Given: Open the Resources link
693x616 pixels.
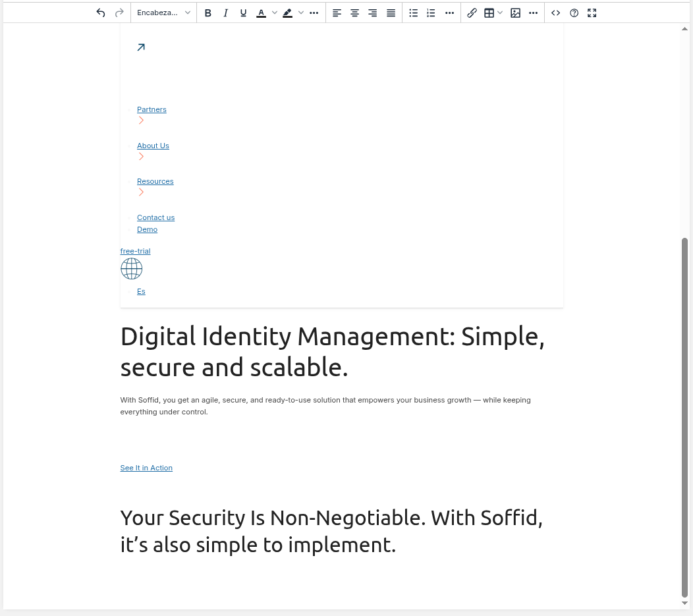Looking at the screenshot, I should pyautogui.click(x=155, y=182).
